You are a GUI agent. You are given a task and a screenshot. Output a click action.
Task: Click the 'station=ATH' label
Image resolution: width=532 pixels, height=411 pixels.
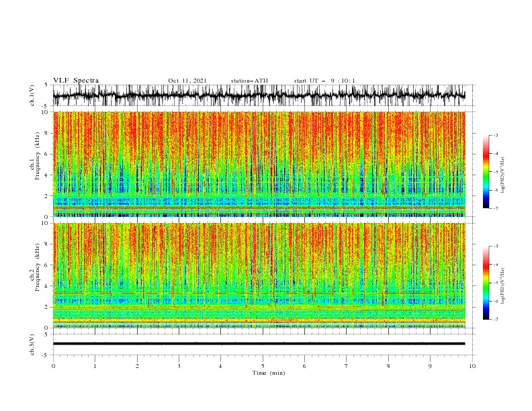point(249,81)
